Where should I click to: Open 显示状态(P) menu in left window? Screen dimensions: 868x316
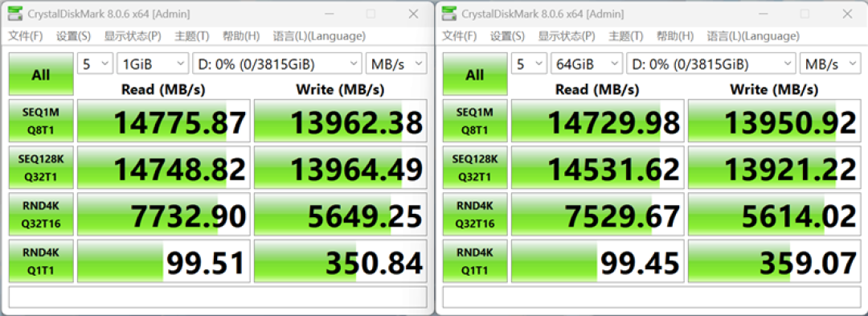tap(133, 36)
